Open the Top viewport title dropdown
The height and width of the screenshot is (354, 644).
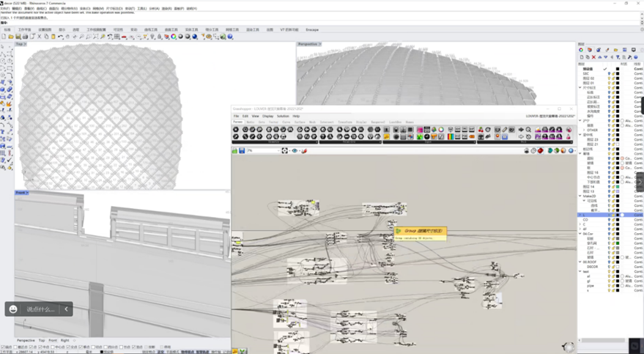click(x=21, y=44)
